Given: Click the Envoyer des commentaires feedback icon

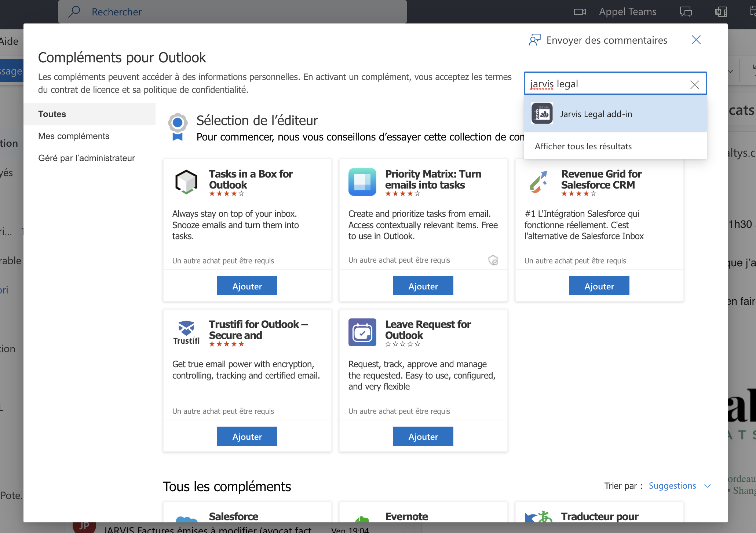Looking at the screenshot, I should 535,40.
